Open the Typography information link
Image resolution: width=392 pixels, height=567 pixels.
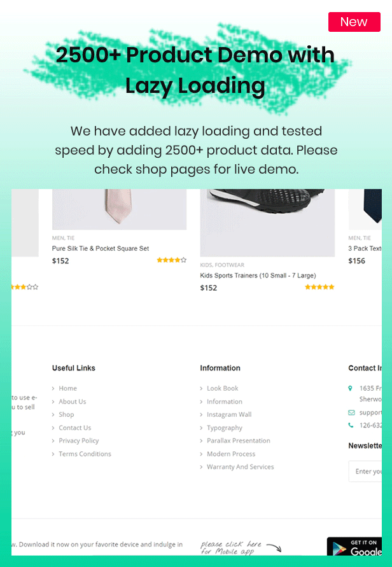[x=225, y=428]
